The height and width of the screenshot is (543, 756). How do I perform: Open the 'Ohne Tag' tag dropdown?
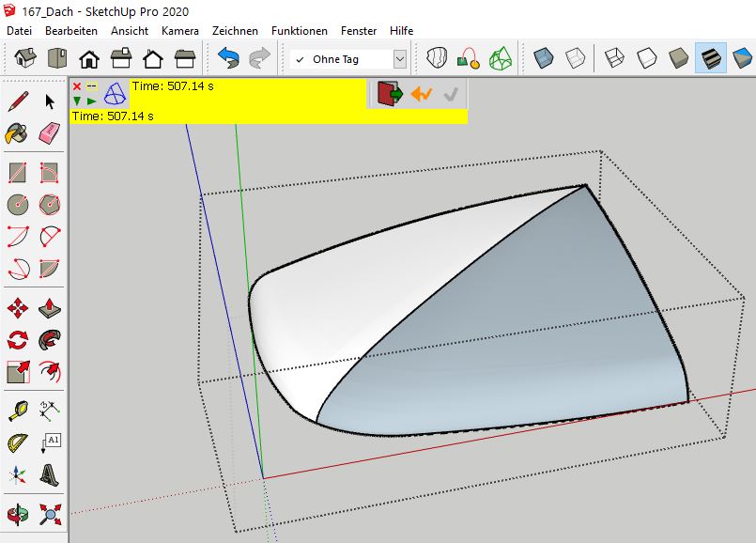(x=399, y=59)
